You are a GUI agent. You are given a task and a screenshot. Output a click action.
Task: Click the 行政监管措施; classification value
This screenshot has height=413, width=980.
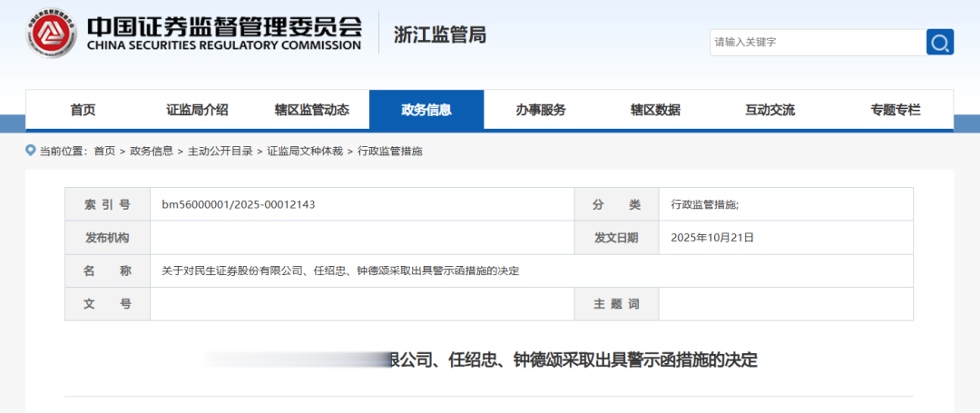704,204
